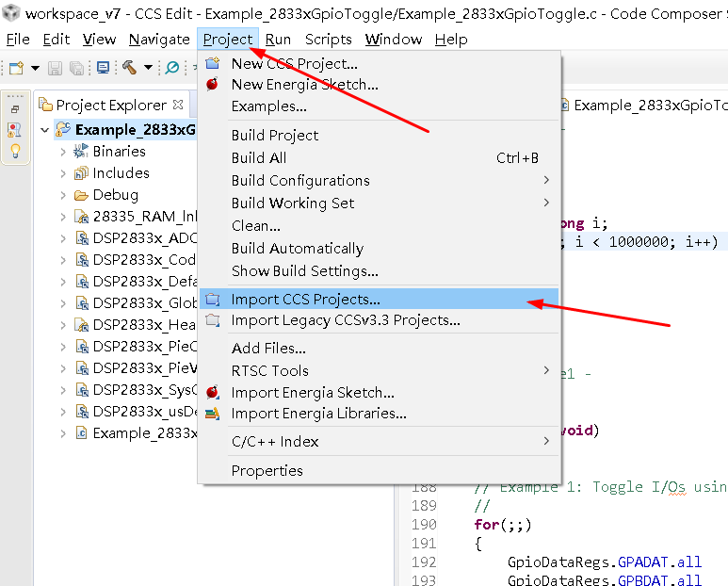The width and height of the screenshot is (728, 586).
Task: Open the View menu
Action: click(99, 40)
